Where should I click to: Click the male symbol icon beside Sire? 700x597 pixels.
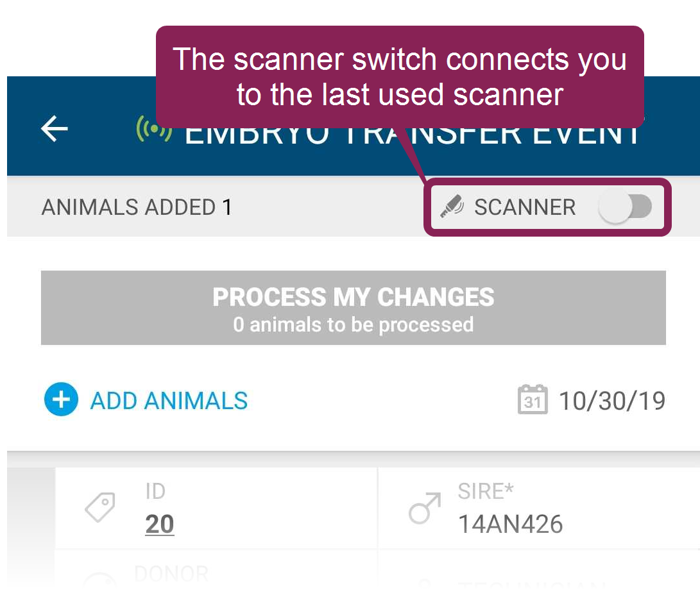pos(425,509)
